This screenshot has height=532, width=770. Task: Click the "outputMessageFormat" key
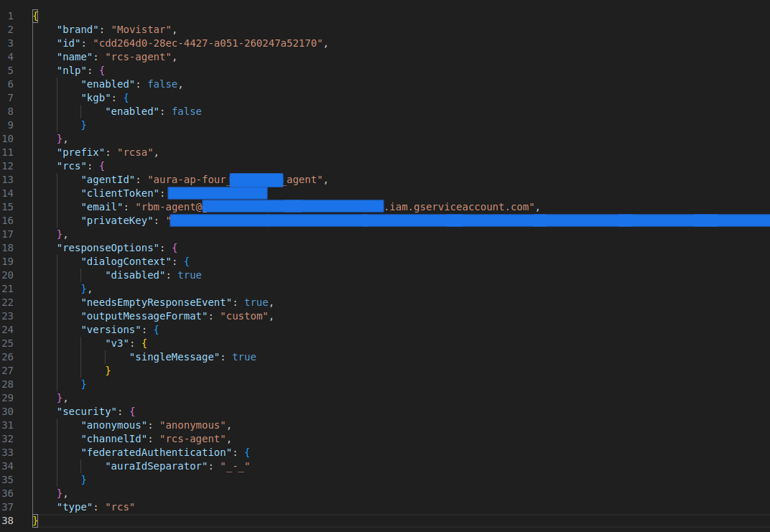tap(144, 317)
